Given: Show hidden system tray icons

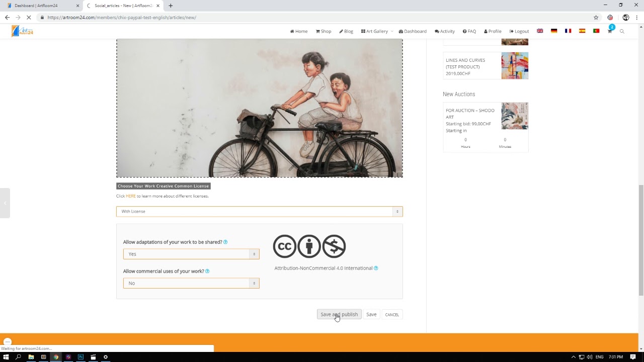Looking at the screenshot, I should (x=573, y=357).
